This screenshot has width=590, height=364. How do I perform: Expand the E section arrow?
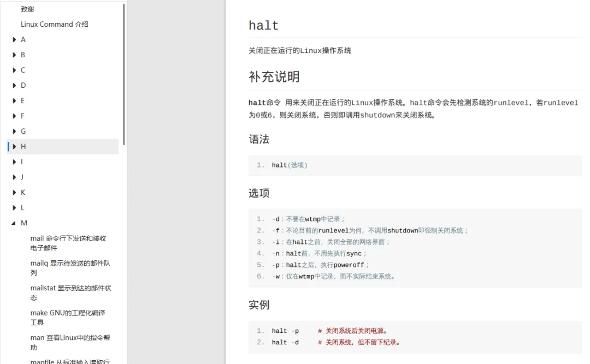click(x=14, y=101)
